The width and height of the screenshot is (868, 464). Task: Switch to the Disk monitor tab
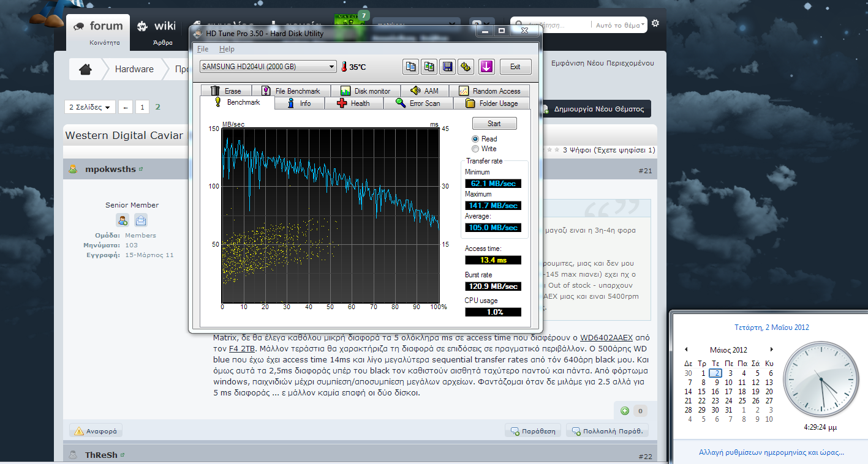point(366,91)
